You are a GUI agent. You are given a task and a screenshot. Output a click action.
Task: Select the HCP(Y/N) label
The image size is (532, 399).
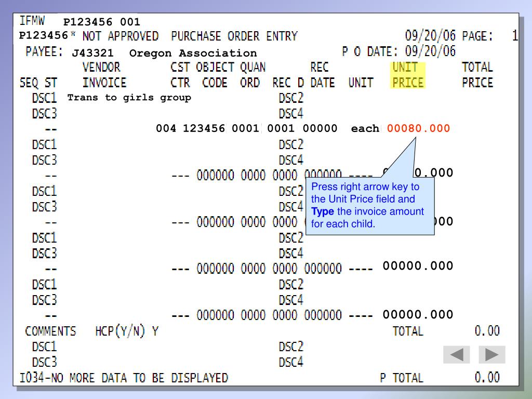[120, 331]
